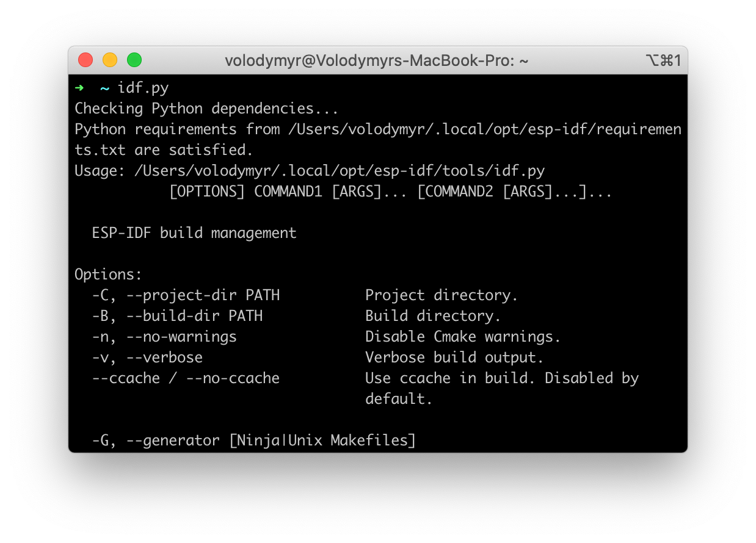Click the yellow minimize traffic light button
Screen dimensions: 756x543
(110, 60)
